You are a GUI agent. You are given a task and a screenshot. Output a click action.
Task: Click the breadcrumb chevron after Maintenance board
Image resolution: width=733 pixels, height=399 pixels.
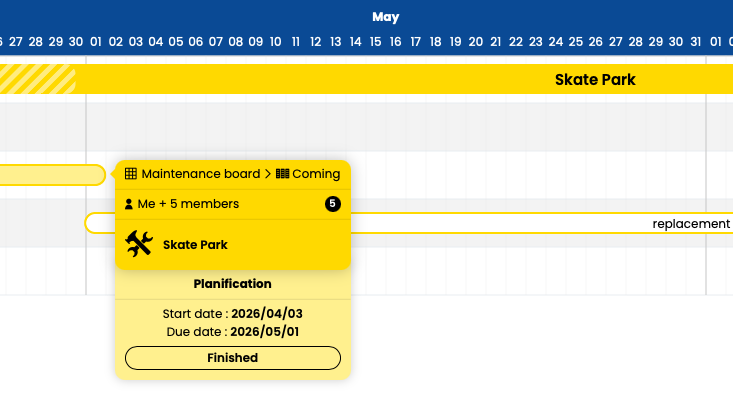pyautogui.click(x=268, y=174)
